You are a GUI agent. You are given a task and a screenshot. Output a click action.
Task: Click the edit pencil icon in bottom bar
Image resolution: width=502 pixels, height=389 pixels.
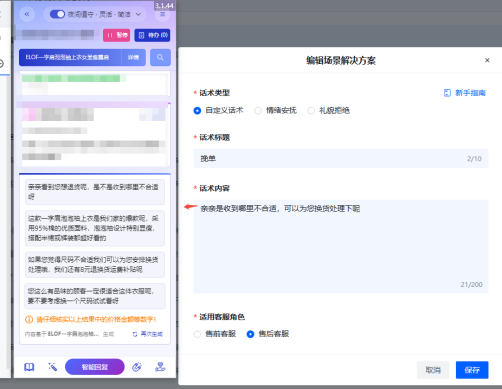point(137,367)
